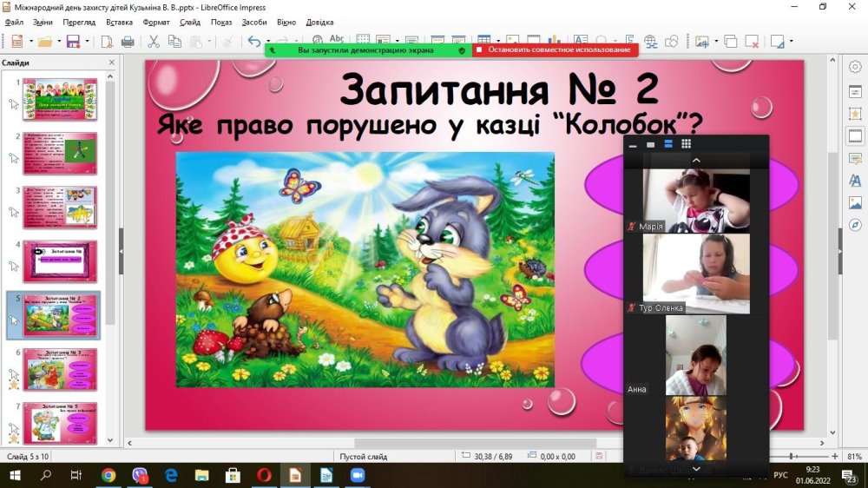This screenshot has height=488, width=868.
Task: Click the Slide layout toolbar icon
Action: 777,42
